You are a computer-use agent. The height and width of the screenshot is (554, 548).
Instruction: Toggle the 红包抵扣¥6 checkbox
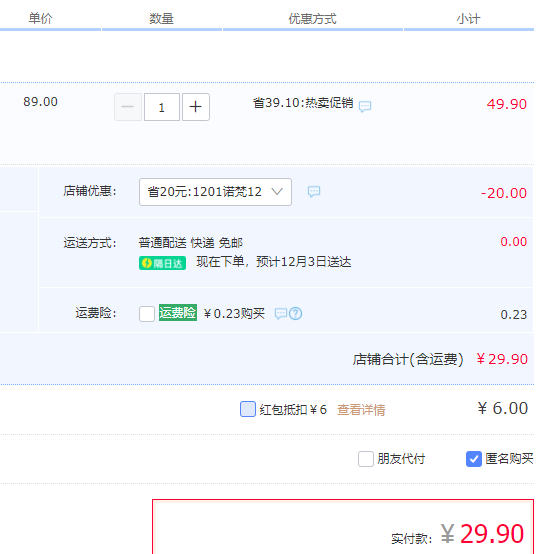point(248,409)
